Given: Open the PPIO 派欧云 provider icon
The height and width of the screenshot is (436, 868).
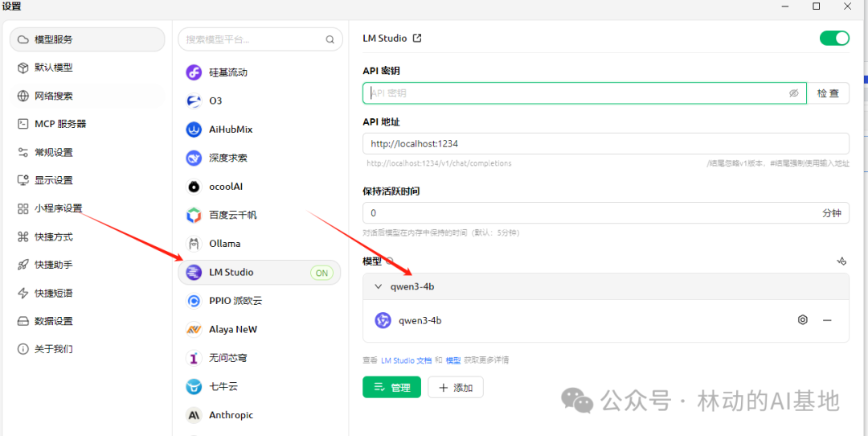Looking at the screenshot, I should tap(194, 301).
